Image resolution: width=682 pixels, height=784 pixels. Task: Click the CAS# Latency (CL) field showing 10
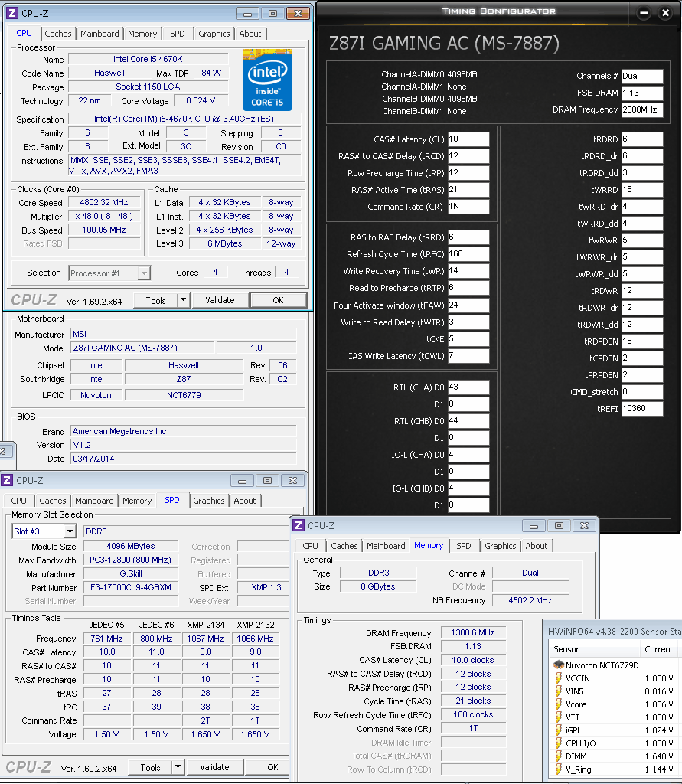click(x=468, y=139)
